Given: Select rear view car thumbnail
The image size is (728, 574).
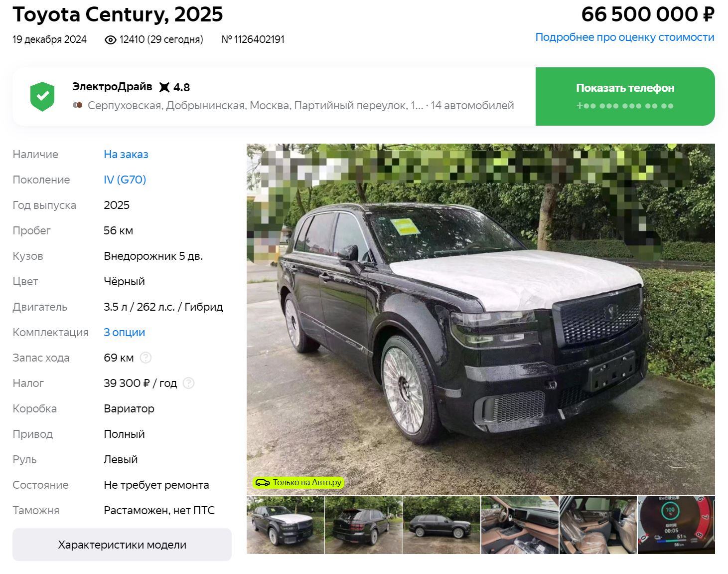Looking at the screenshot, I should coord(364,525).
